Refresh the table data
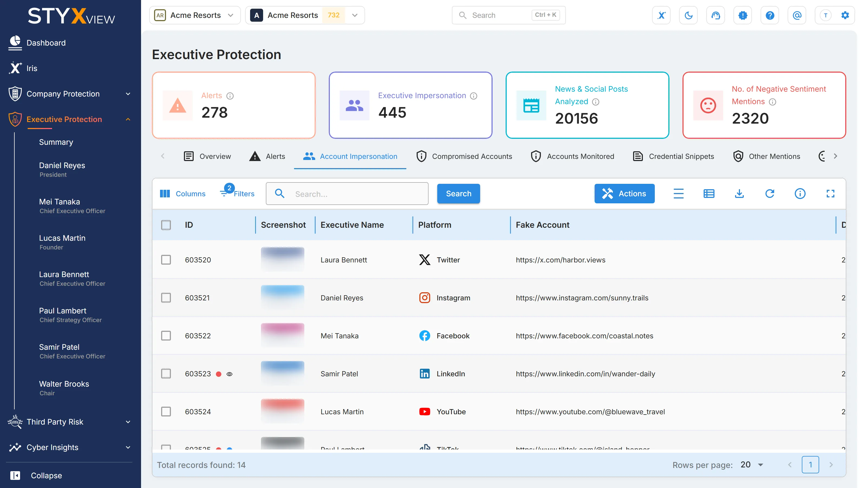868x488 pixels. pyautogui.click(x=770, y=194)
